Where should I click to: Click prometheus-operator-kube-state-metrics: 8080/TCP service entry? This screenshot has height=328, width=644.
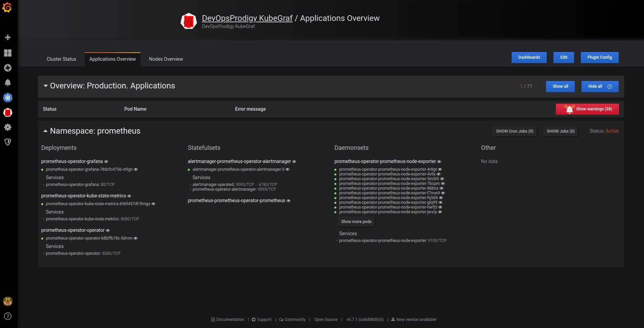click(x=93, y=219)
